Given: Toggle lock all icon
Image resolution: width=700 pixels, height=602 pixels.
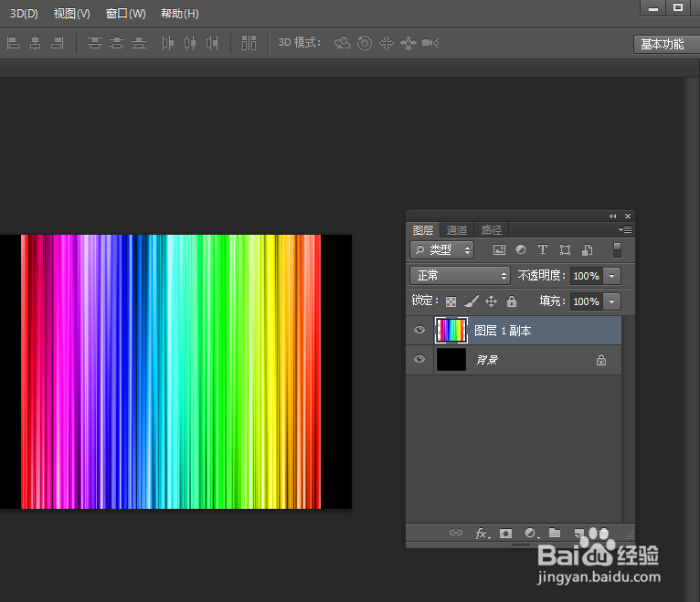Looking at the screenshot, I should point(512,301).
